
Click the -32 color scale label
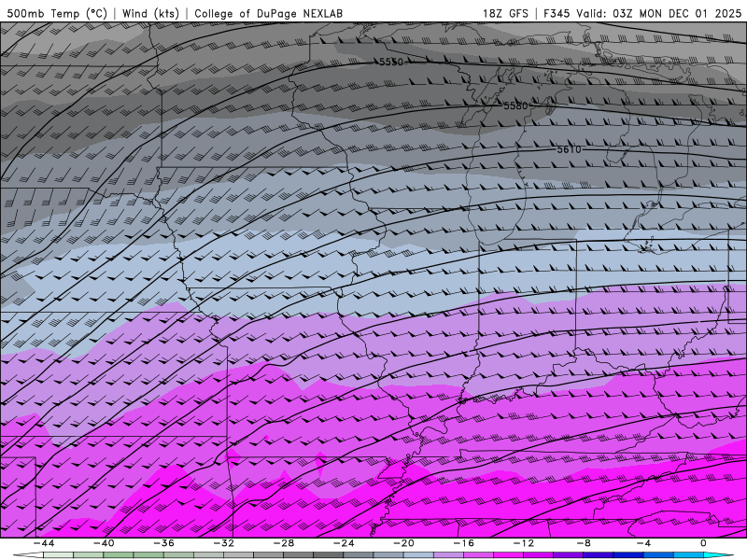pyautogui.click(x=224, y=543)
